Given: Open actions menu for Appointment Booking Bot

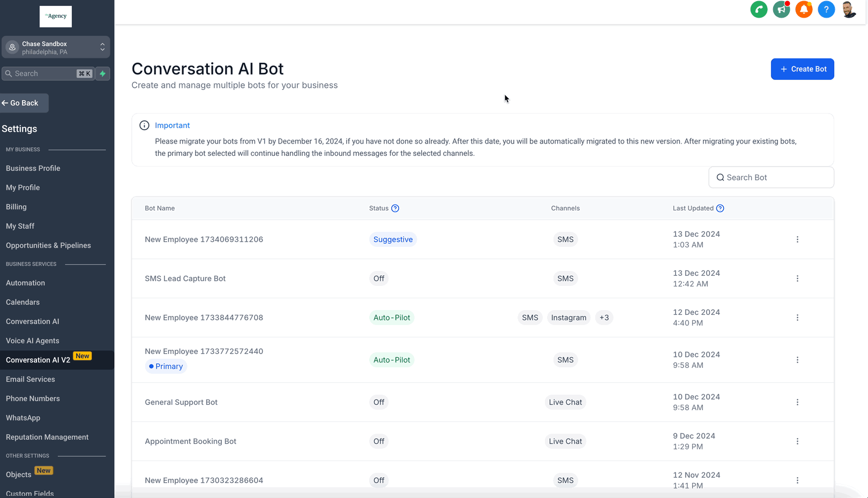Looking at the screenshot, I should (x=797, y=441).
